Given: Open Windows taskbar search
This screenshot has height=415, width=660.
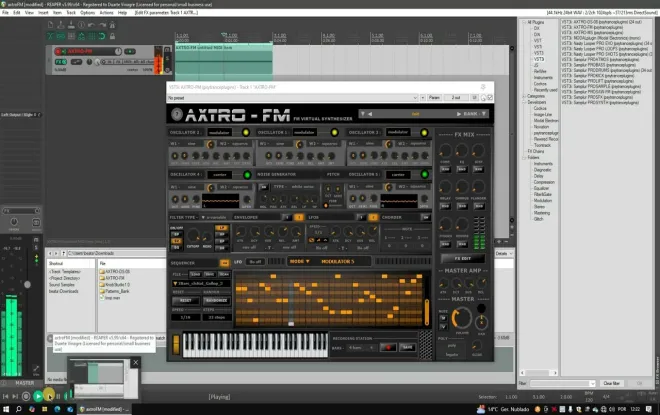Looking at the screenshot, I should point(19,409).
